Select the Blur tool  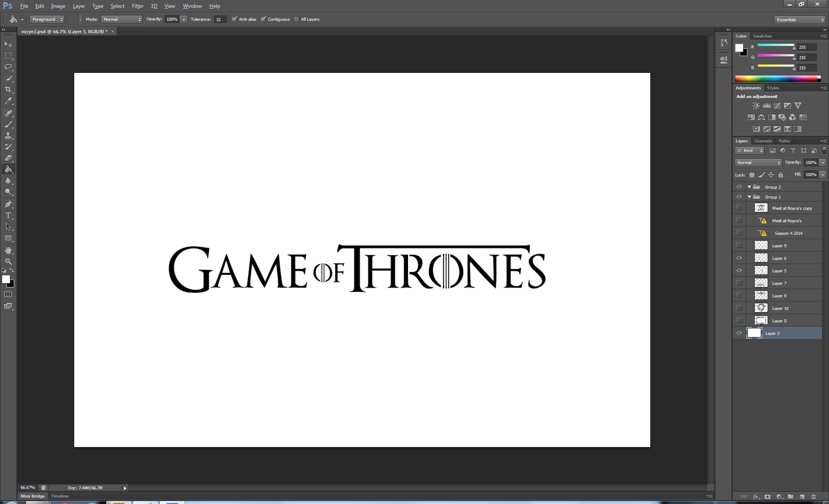click(x=8, y=181)
